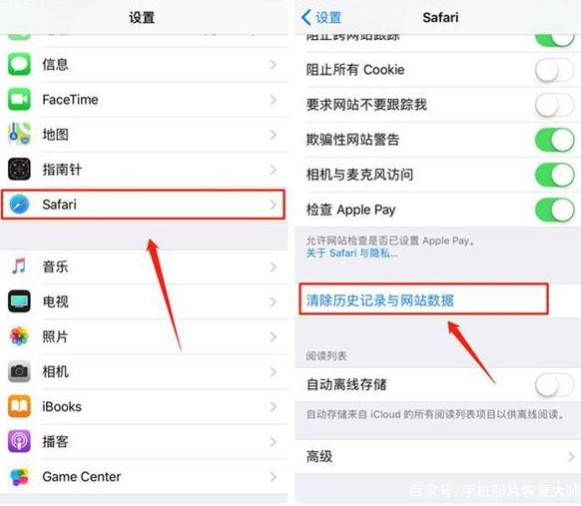The image size is (581, 506).
Task: Open the Music (音乐) note icon
Action: (19, 266)
